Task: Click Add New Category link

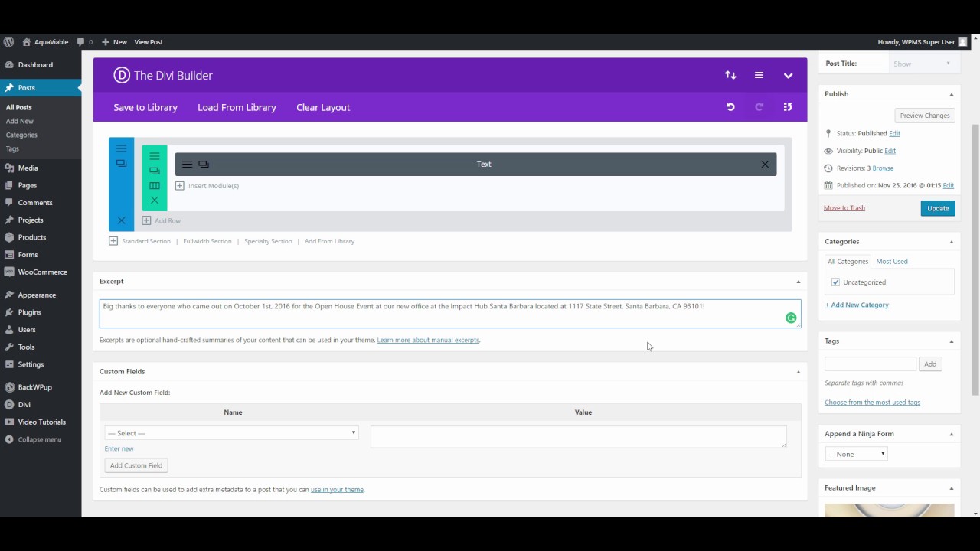Action: [857, 305]
